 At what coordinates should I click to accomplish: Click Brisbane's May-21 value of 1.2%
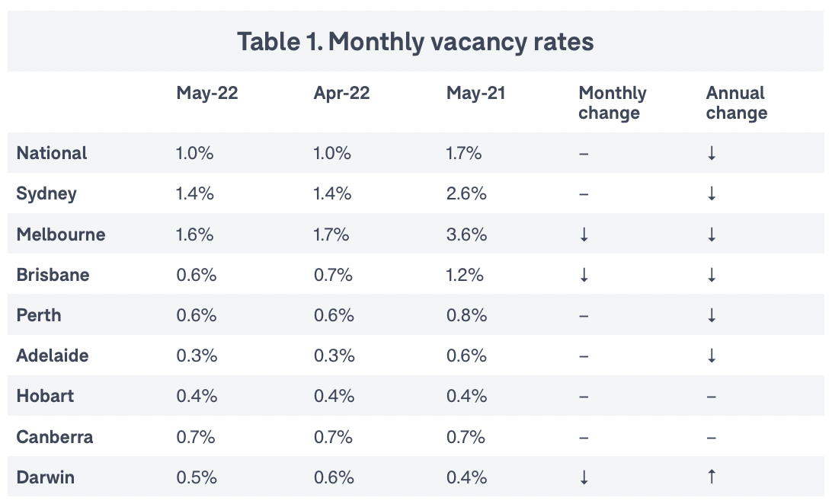point(465,275)
